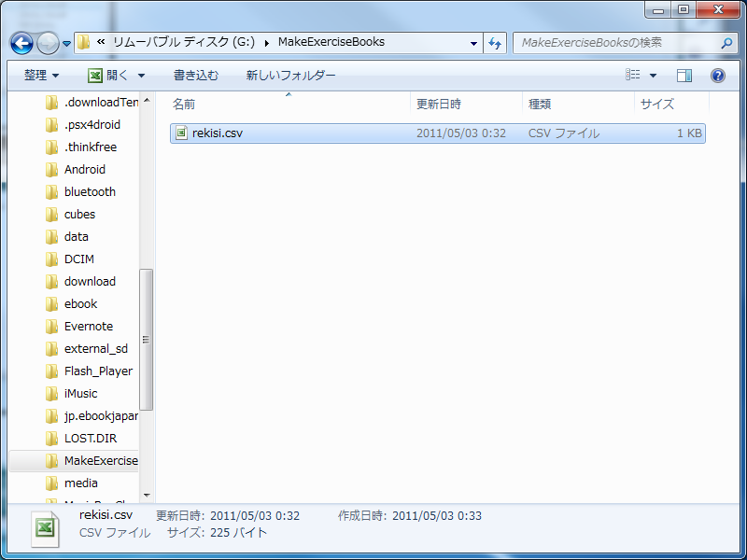The height and width of the screenshot is (560, 747).
Task: Open the recent pages dropdown arrow
Action: click(x=67, y=44)
